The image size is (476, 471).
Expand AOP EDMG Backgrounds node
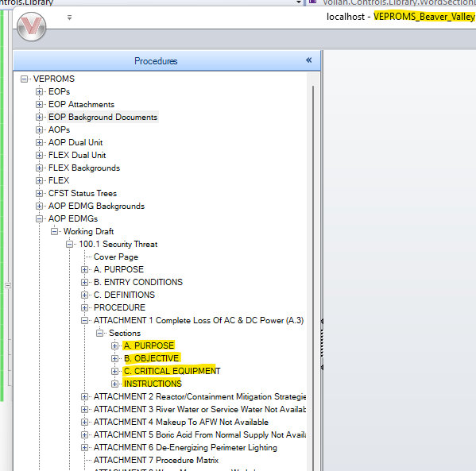(39, 206)
